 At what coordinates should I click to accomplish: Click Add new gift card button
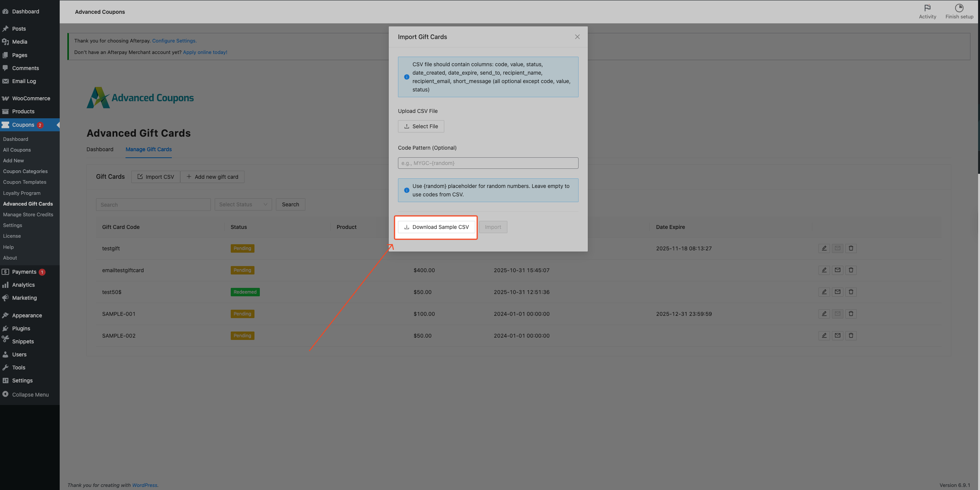212,177
